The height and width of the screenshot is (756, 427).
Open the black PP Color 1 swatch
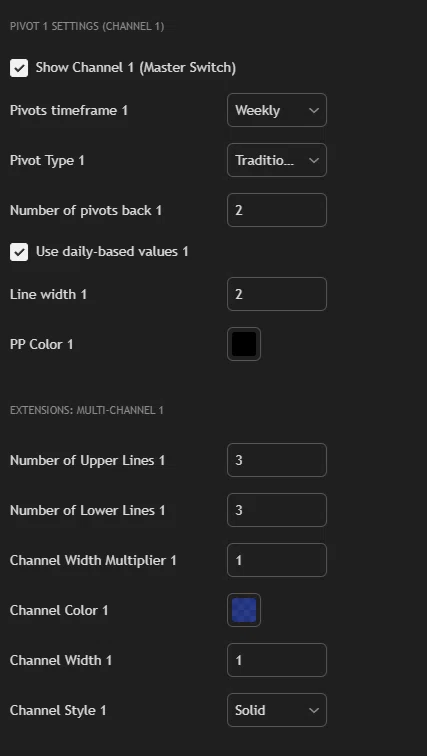(x=244, y=344)
